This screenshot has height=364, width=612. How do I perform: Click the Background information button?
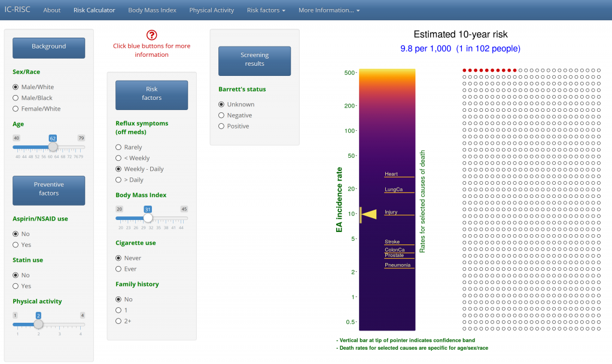pyautogui.click(x=48, y=48)
